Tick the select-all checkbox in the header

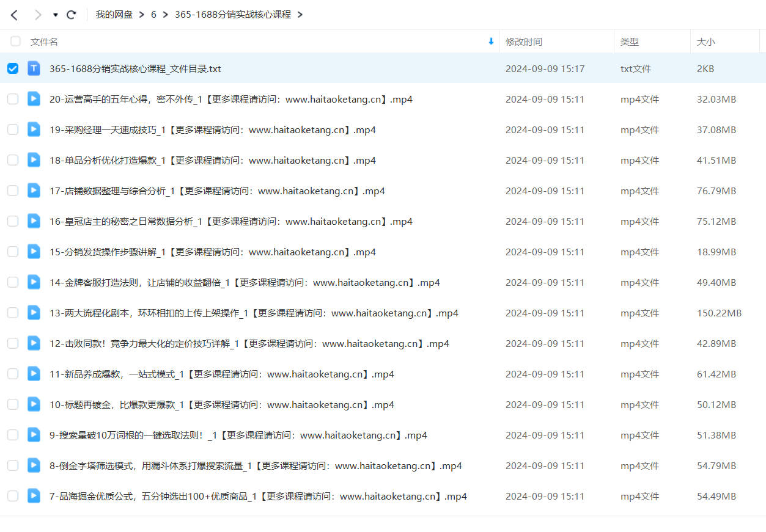[15, 42]
